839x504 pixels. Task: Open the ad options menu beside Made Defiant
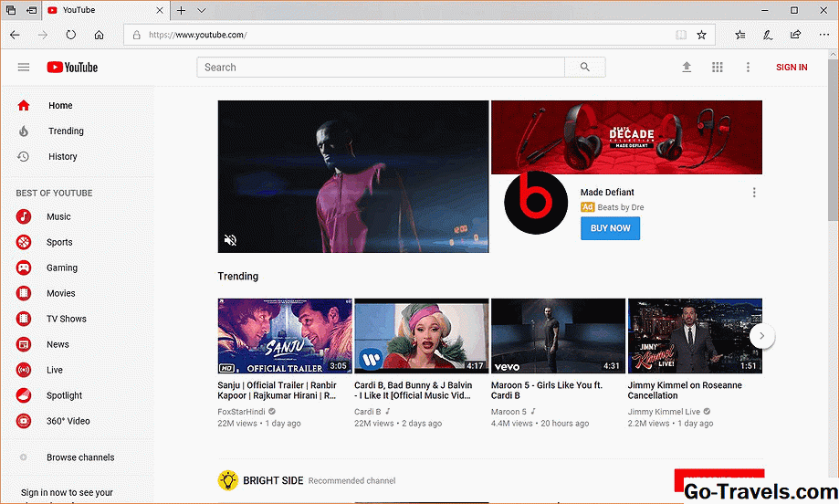coord(754,193)
